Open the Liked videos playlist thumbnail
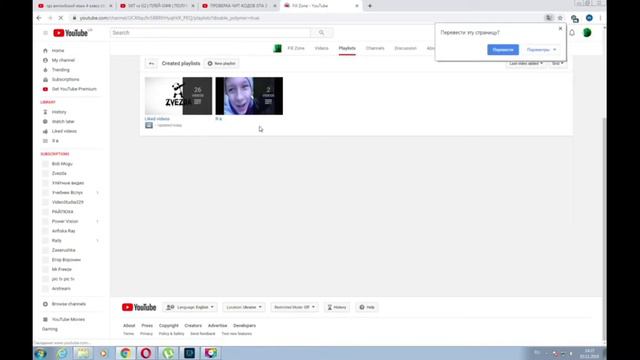This screenshot has height=360, width=640. (178, 96)
